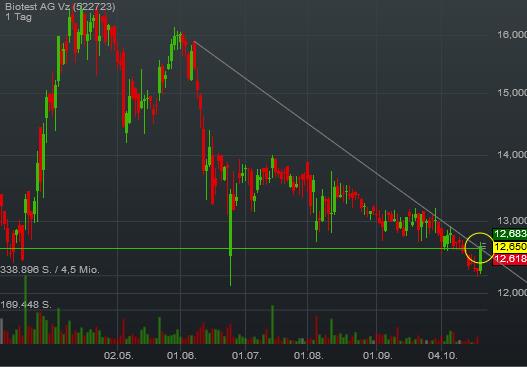Click the 01.06. date label
The height and width of the screenshot is (367, 527).
[x=181, y=356]
